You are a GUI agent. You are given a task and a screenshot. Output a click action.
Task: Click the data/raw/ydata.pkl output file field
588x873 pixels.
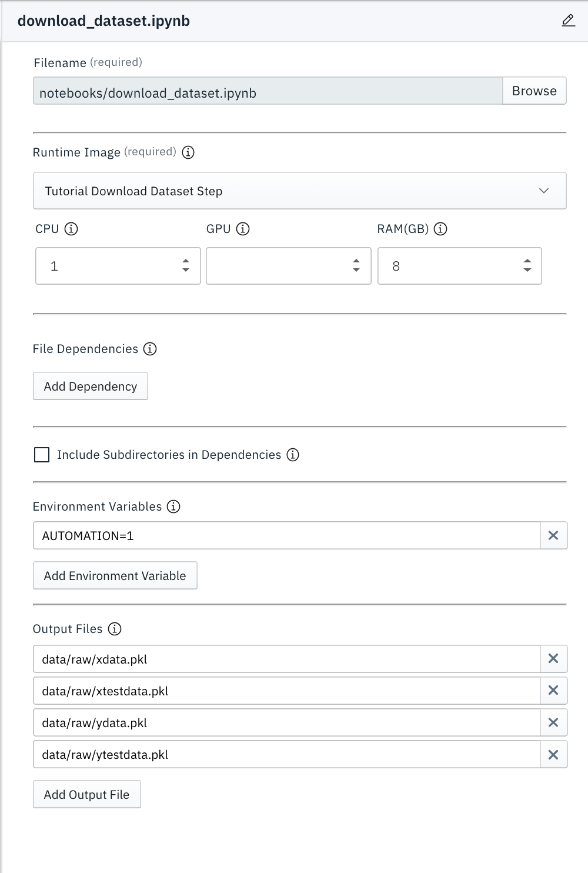(286, 722)
